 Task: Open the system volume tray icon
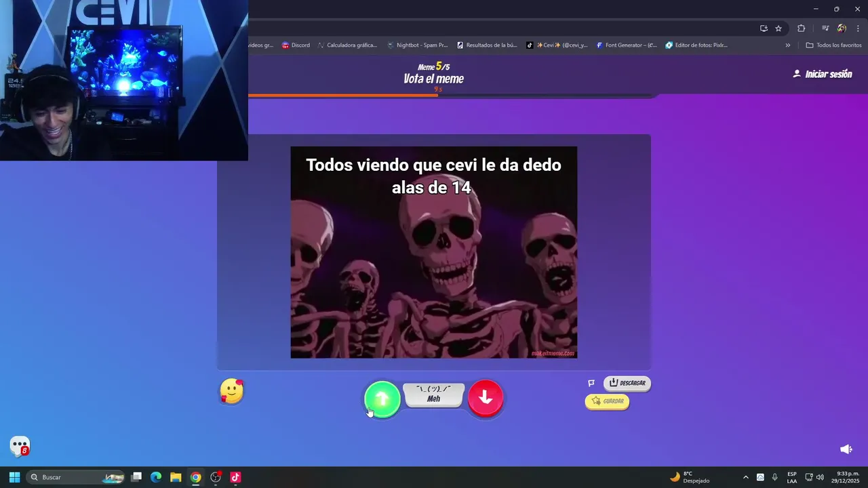pos(820,477)
